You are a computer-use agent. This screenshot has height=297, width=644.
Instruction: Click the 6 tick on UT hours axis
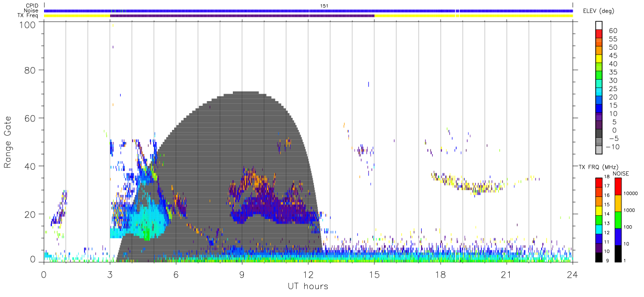pos(176,274)
